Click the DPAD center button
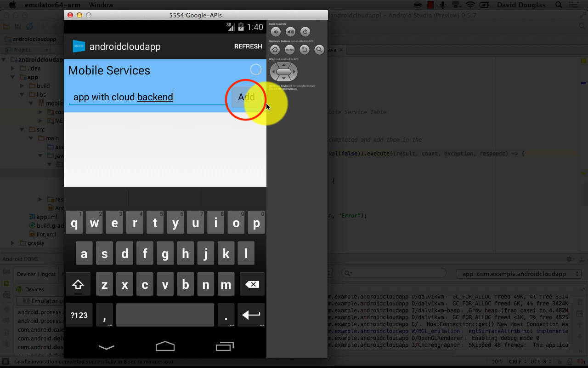588x368 pixels. (x=284, y=72)
